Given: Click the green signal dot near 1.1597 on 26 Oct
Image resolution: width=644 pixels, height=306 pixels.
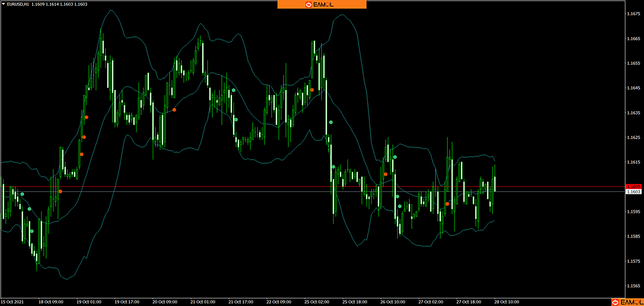Looking at the screenshot, I should [x=400, y=206].
